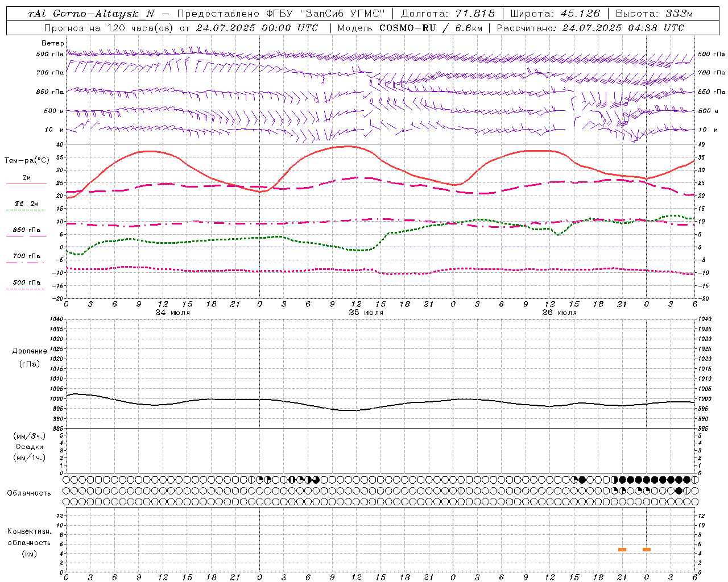This screenshot has width=728, height=582.
Task: Click the (мм/3ч.) precipitation unit label
Action: click(x=30, y=436)
